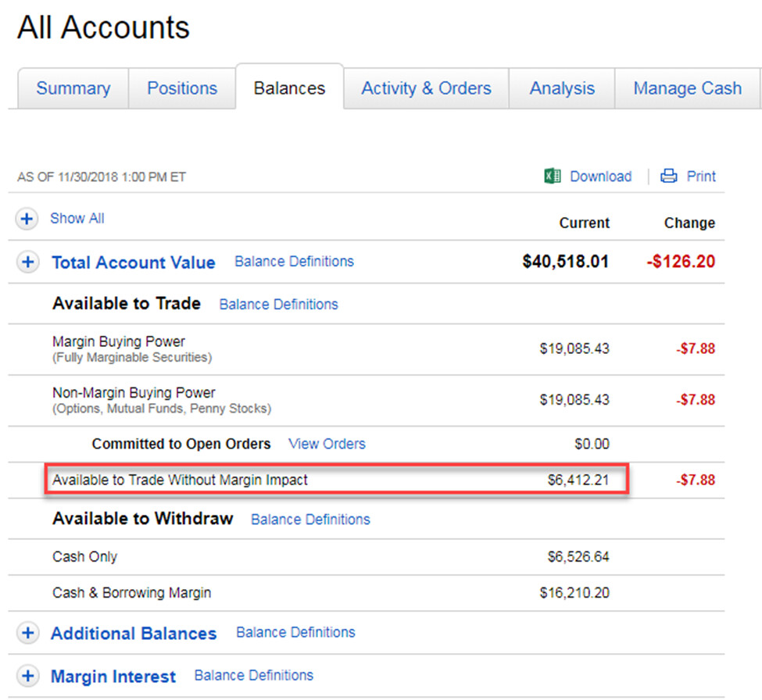Image resolution: width=762 pixels, height=700 pixels.
Task: Switch to the Manage Cash tab
Action: [x=687, y=88]
